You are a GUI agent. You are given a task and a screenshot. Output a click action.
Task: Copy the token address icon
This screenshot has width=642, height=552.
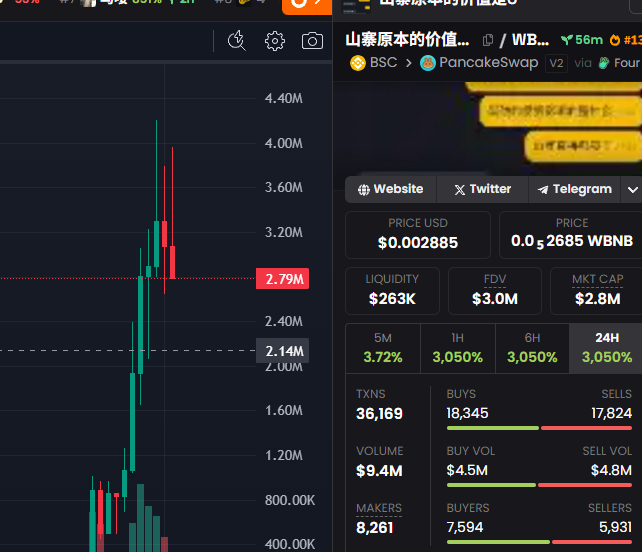point(487,40)
